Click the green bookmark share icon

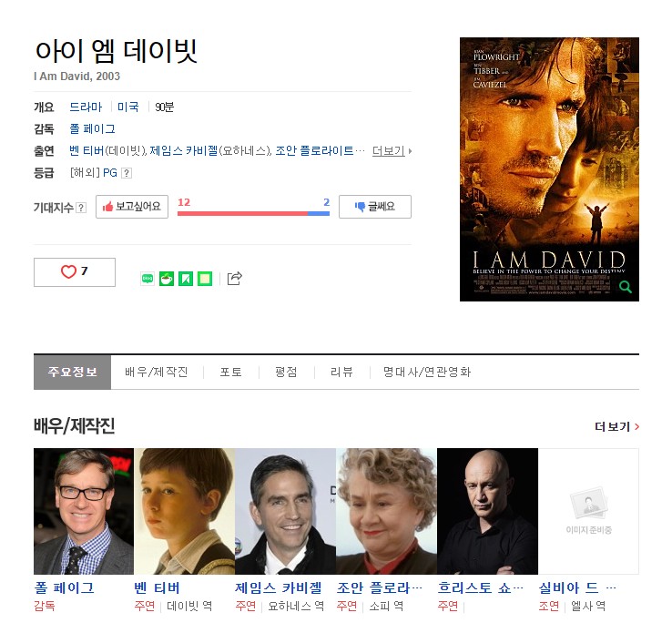[186, 279]
